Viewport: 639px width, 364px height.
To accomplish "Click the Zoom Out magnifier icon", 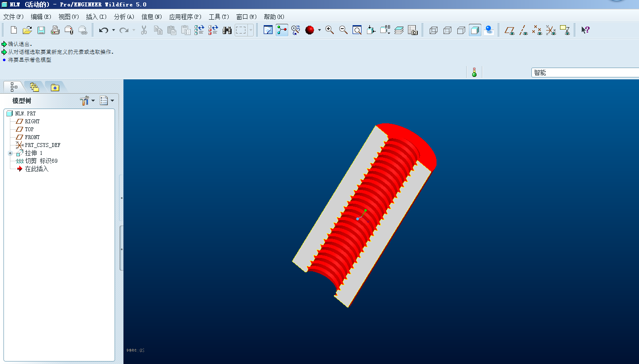I will tap(343, 31).
